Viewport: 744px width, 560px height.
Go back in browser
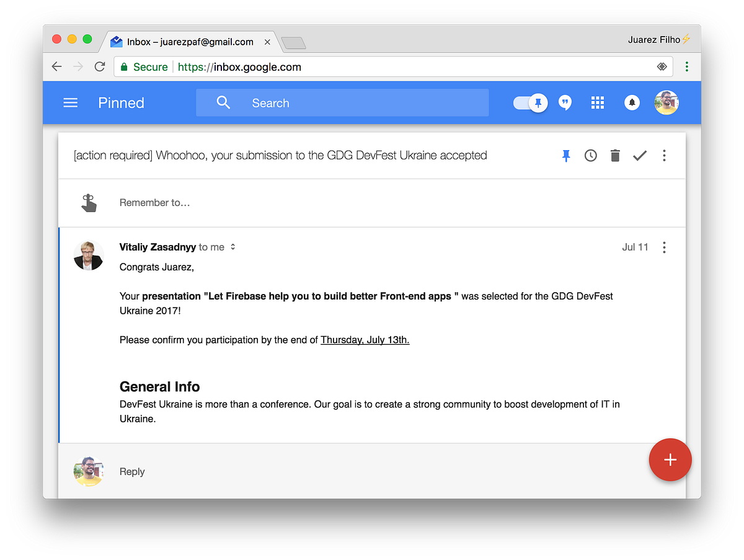pyautogui.click(x=56, y=67)
